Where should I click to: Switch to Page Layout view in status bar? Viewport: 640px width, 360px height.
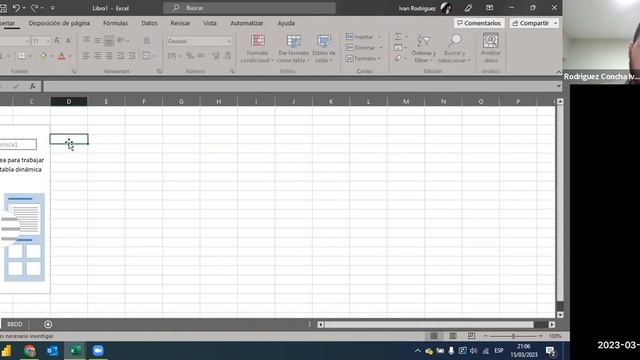[453, 336]
